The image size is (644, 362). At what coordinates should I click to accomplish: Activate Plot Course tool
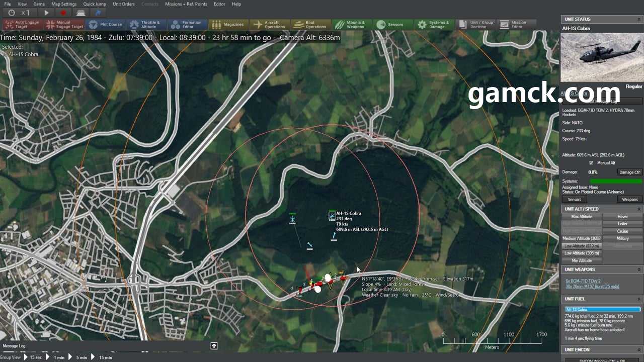(106, 24)
